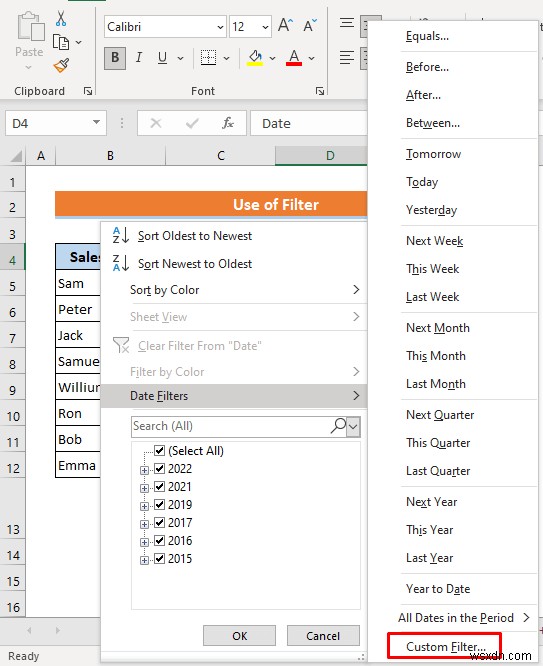Toggle Italic formatting

[139, 57]
